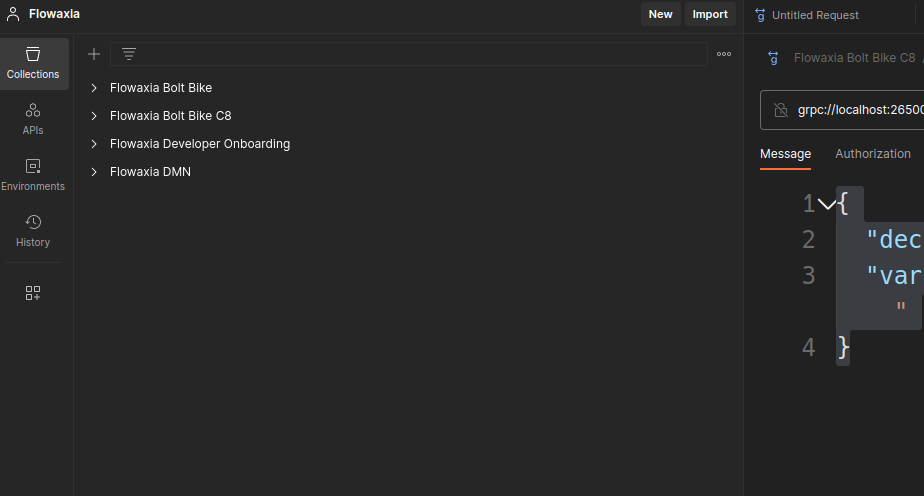This screenshot has width=924, height=496.
Task: Click the Flowaxia workspace user icon
Action: point(13,14)
